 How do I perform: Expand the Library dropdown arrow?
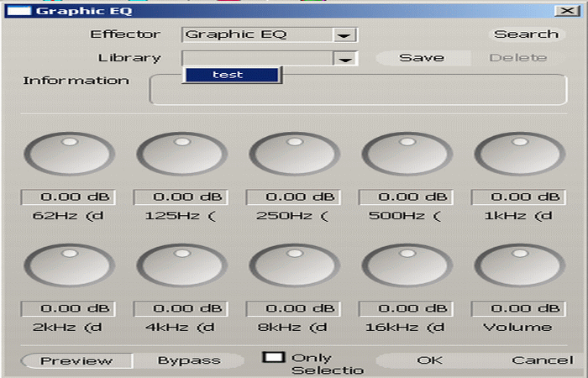coord(343,59)
